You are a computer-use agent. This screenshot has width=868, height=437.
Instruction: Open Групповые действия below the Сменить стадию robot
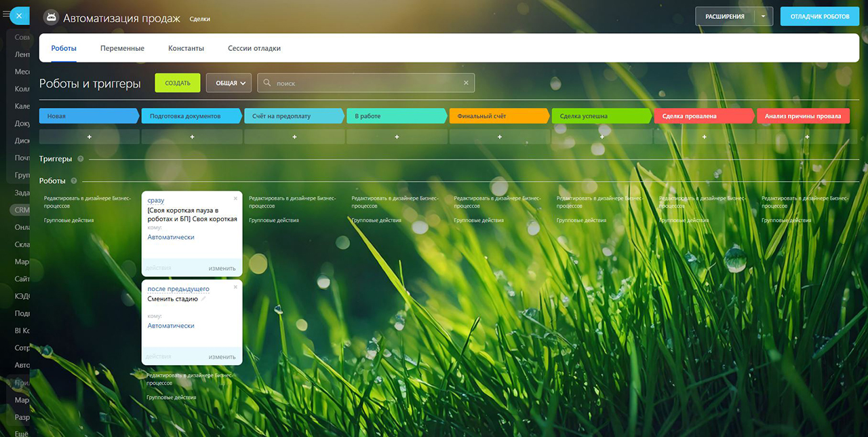coord(172,398)
